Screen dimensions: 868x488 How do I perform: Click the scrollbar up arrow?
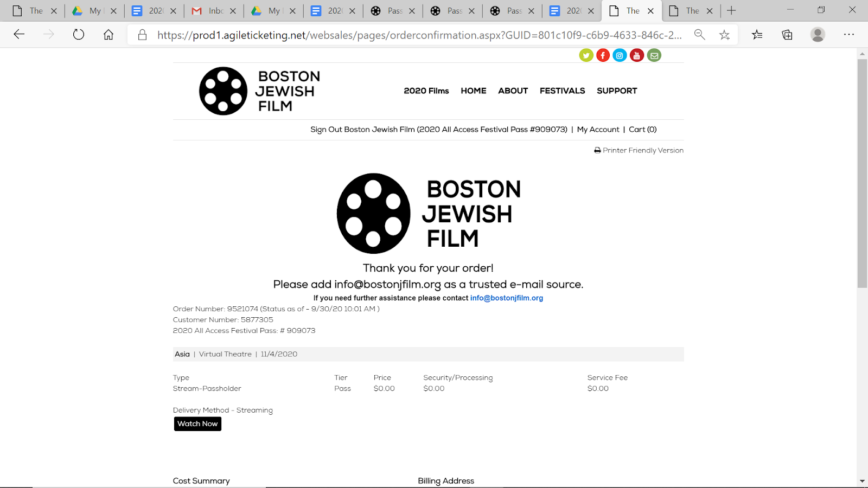pos(862,54)
